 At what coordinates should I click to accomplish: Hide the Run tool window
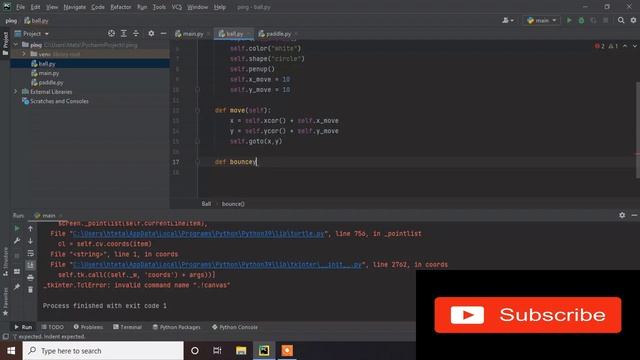click(x=634, y=215)
